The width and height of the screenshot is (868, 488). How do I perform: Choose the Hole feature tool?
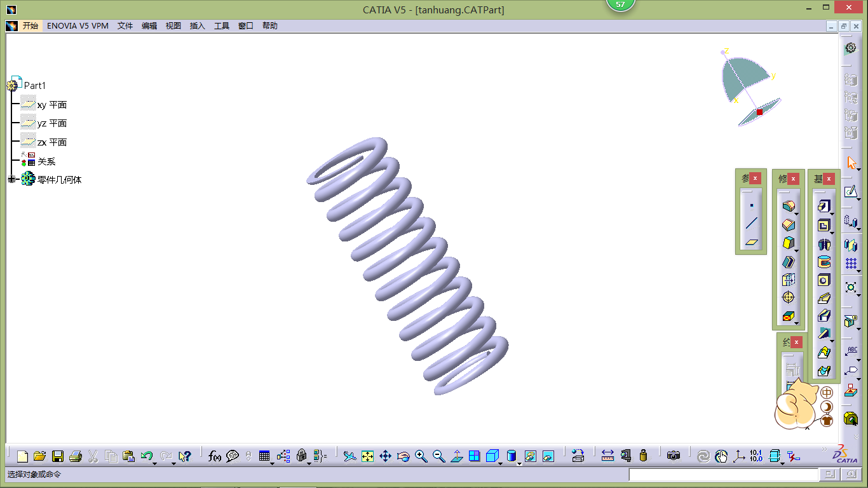coord(824,280)
